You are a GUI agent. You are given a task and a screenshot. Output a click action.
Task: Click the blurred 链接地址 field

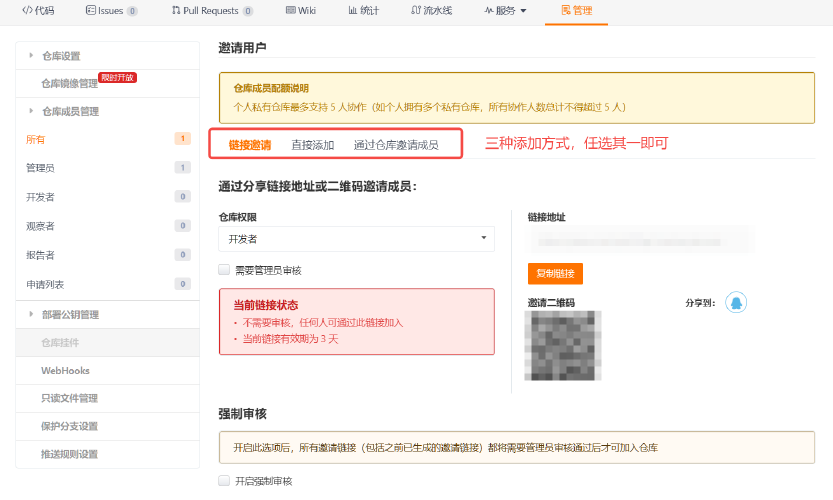coord(640,240)
